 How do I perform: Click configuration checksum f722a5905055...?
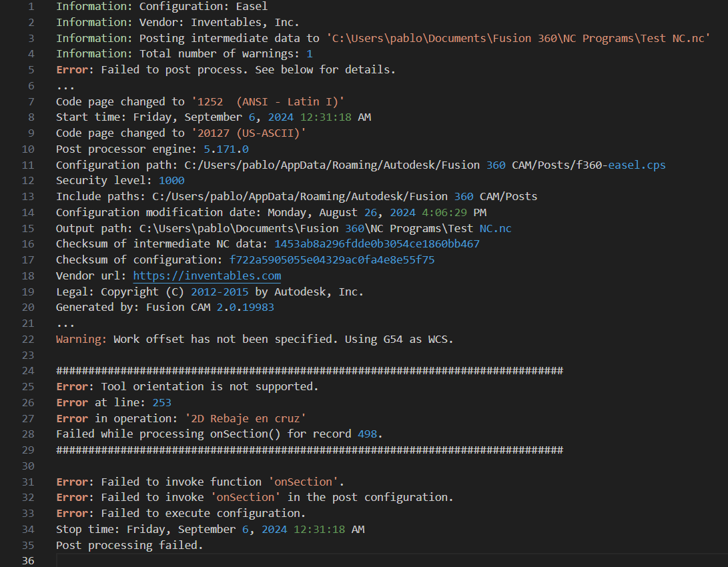coord(332,260)
